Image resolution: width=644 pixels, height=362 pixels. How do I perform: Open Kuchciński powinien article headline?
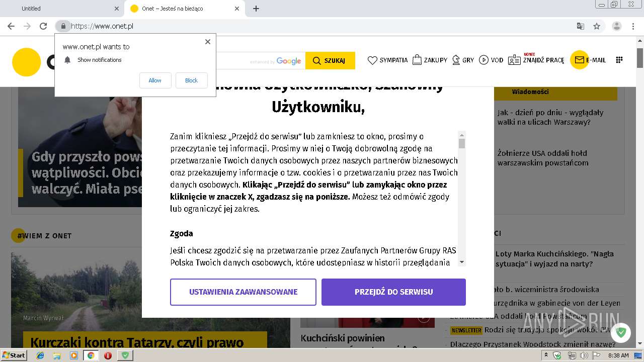coord(343,338)
